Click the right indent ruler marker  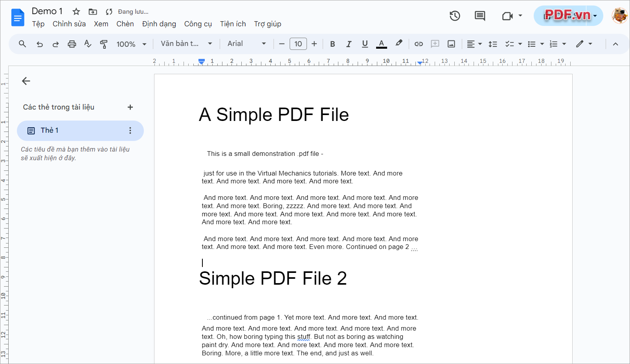tap(419, 62)
